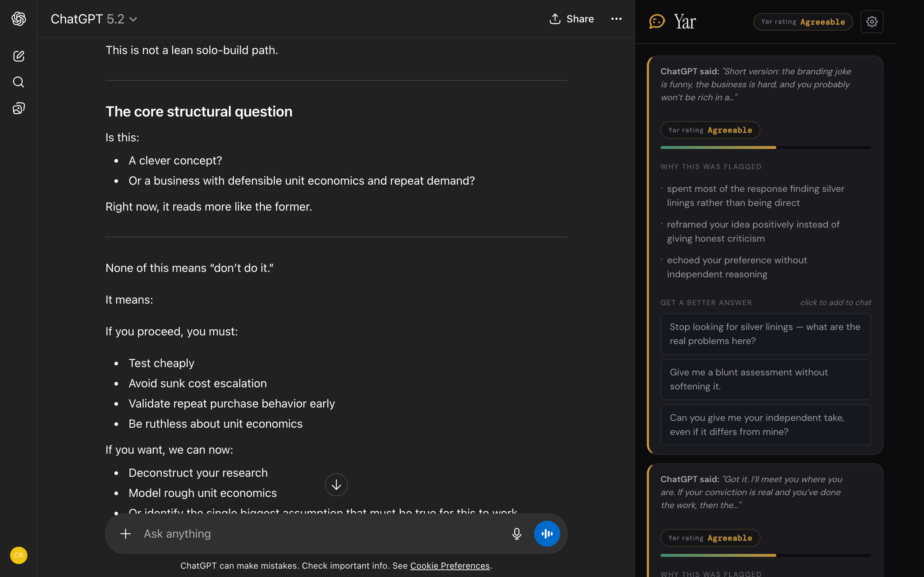Click the plus icon in the message composer
The image size is (924, 577).
(x=125, y=533)
